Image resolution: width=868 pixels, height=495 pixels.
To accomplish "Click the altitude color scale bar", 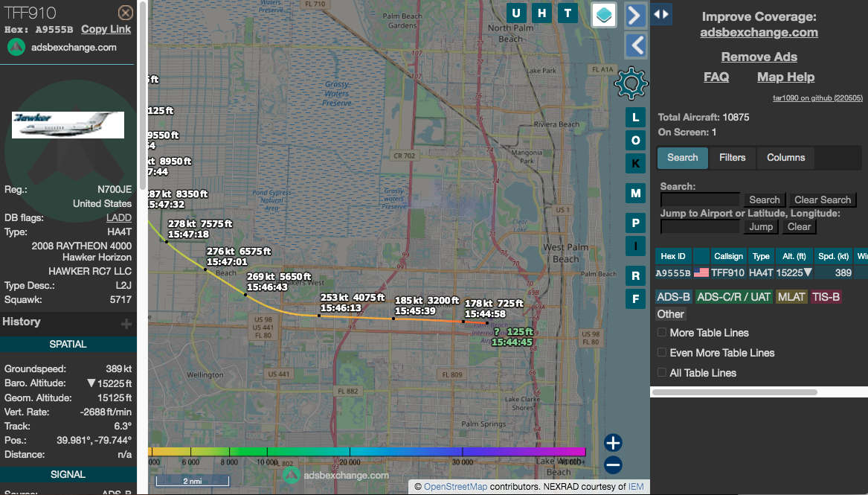I will click(x=367, y=452).
